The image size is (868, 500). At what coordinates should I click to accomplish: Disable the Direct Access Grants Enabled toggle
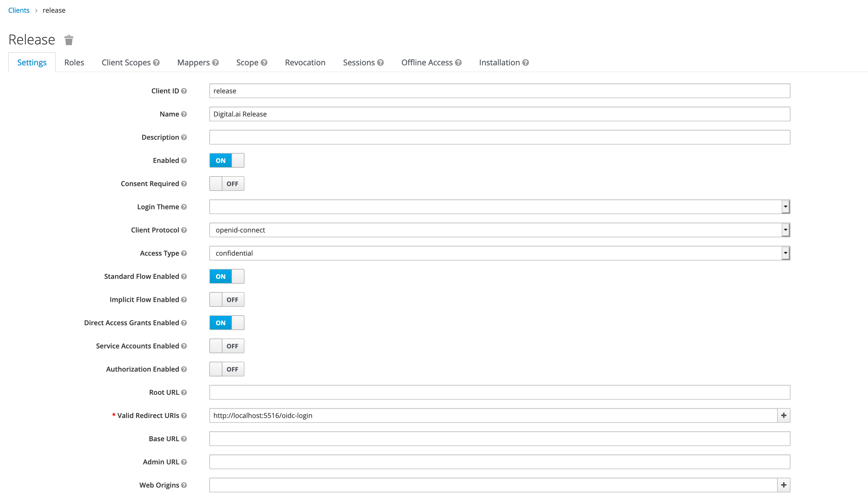(x=227, y=322)
